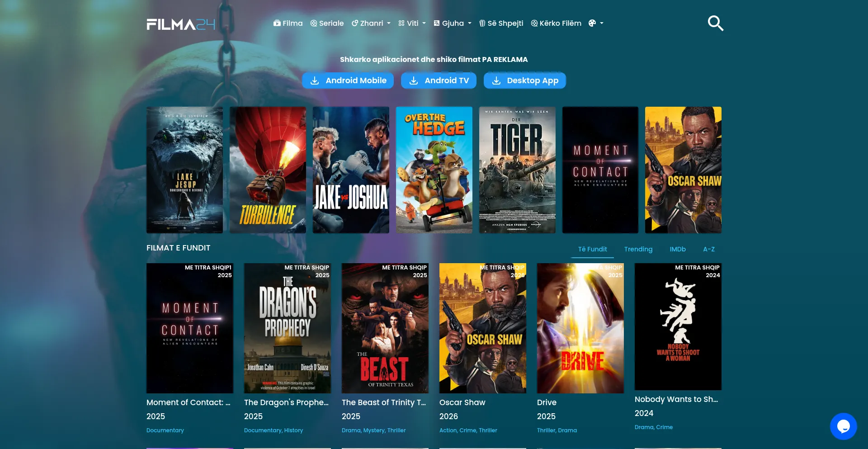Switch to the Trending tab
The height and width of the screenshot is (449, 868).
[638, 249]
